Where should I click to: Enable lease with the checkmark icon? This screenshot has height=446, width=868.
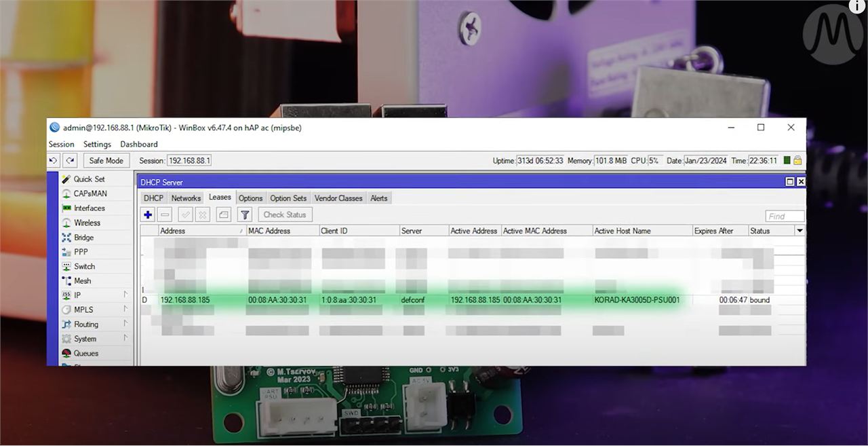coord(185,215)
